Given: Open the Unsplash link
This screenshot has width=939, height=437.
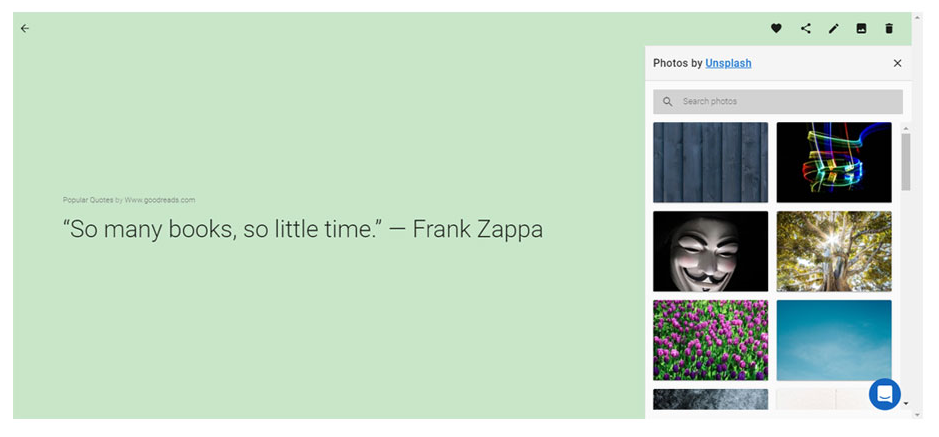Looking at the screenshot, I should (728, 63).
